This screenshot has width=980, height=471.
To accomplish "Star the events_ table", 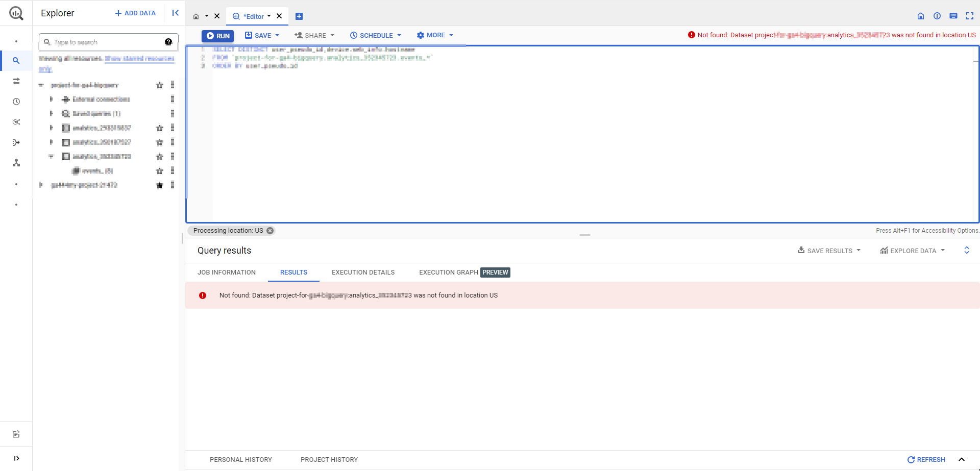I will pos(160,171).
